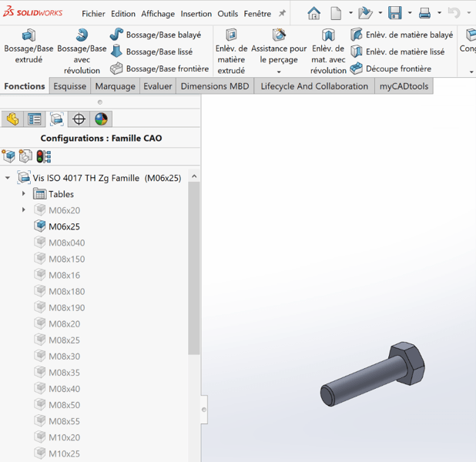The height and width of the screenshot is (462, 476).
Task: Click the bolt model in viewport
Action: tap(372, 374)
